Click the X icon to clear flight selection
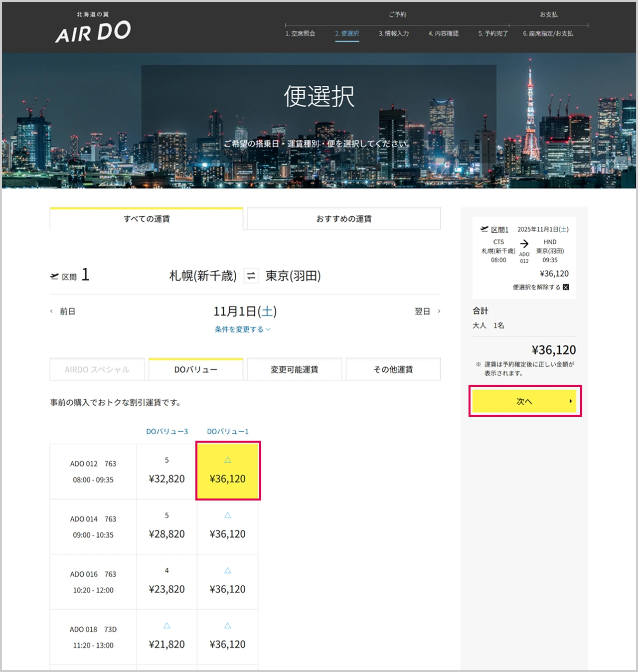The height and width of the screenshot is (672, 638). 566,287
